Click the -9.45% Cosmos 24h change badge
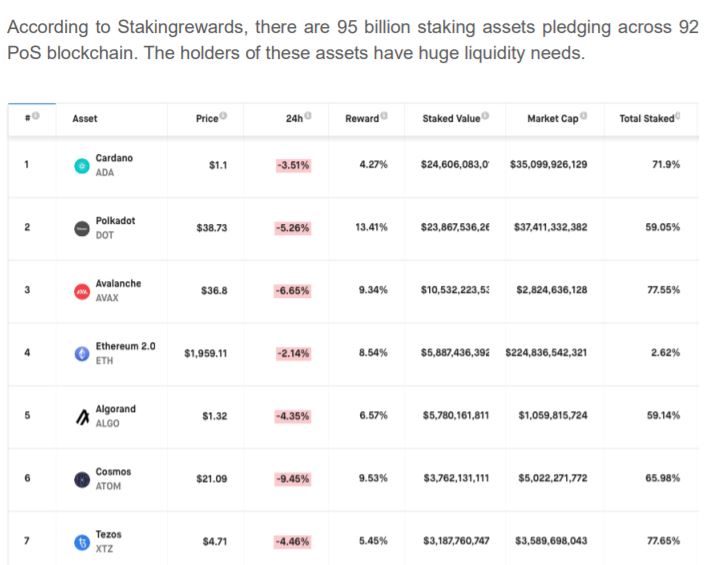The width and height of the screenshot is (718, 565). click(x=292, y=479)
